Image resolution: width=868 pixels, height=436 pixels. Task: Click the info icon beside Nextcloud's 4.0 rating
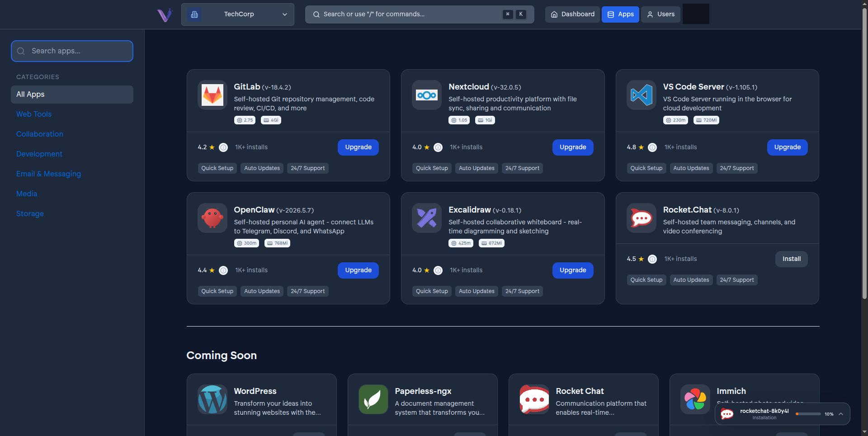pyautogui.click(x=438, y=147)
